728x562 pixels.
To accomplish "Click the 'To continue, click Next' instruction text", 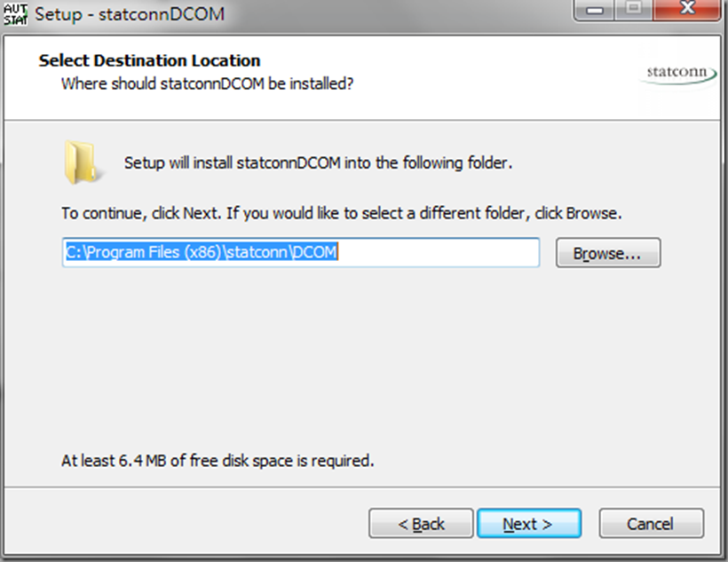I will [341, 214].
